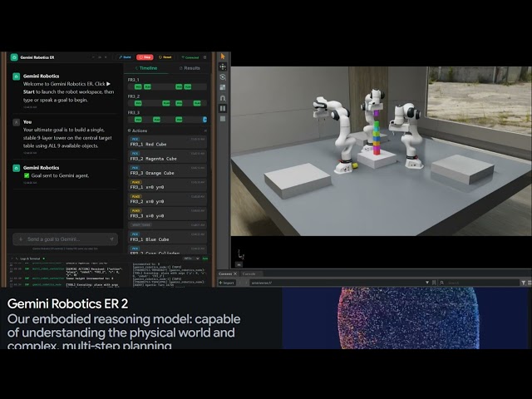Click the left white platform in viewport
Image resolution: width=532 pixels, height=399 pixels.
(x=298, y=180)
